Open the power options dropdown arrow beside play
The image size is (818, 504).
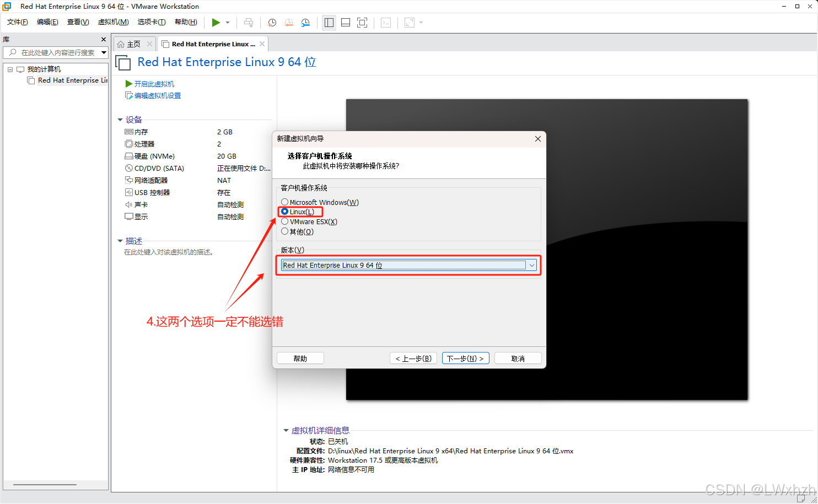(228, 23)
